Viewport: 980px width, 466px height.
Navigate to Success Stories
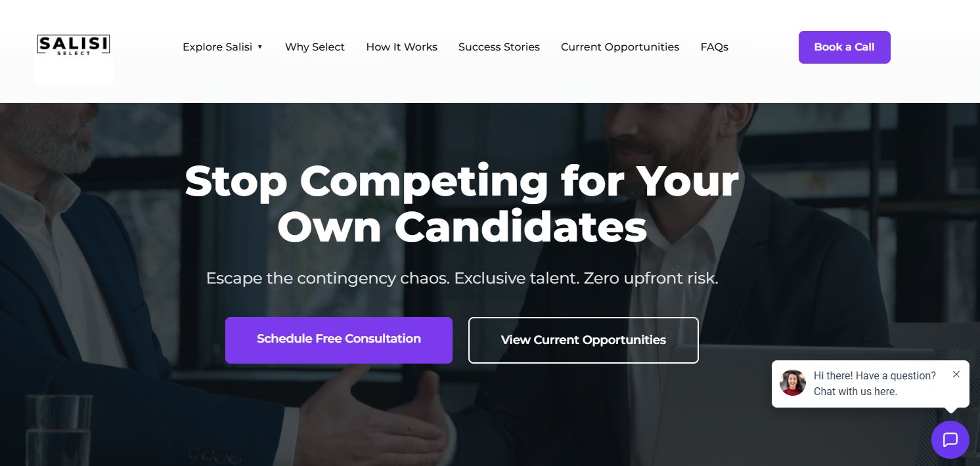pos(499,47)
